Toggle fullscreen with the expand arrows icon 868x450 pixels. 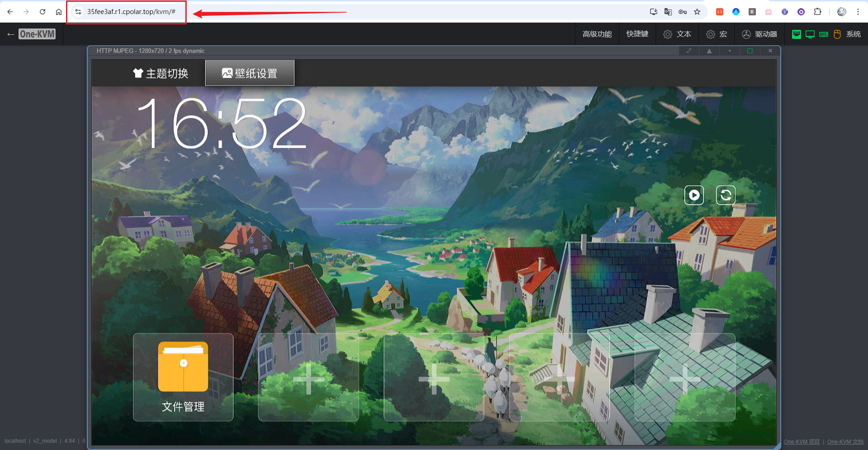coord(689,51)
